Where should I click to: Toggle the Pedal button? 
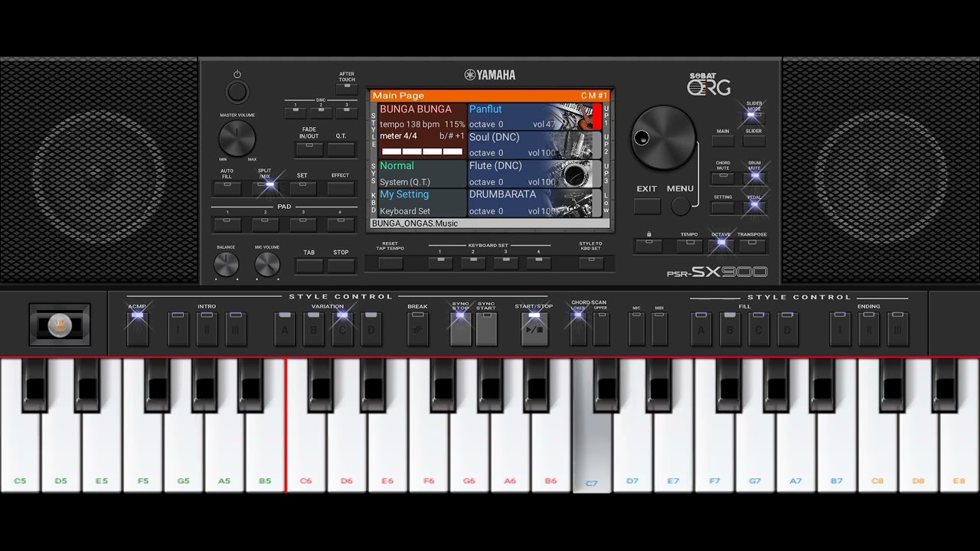click(x=754, y=207)
